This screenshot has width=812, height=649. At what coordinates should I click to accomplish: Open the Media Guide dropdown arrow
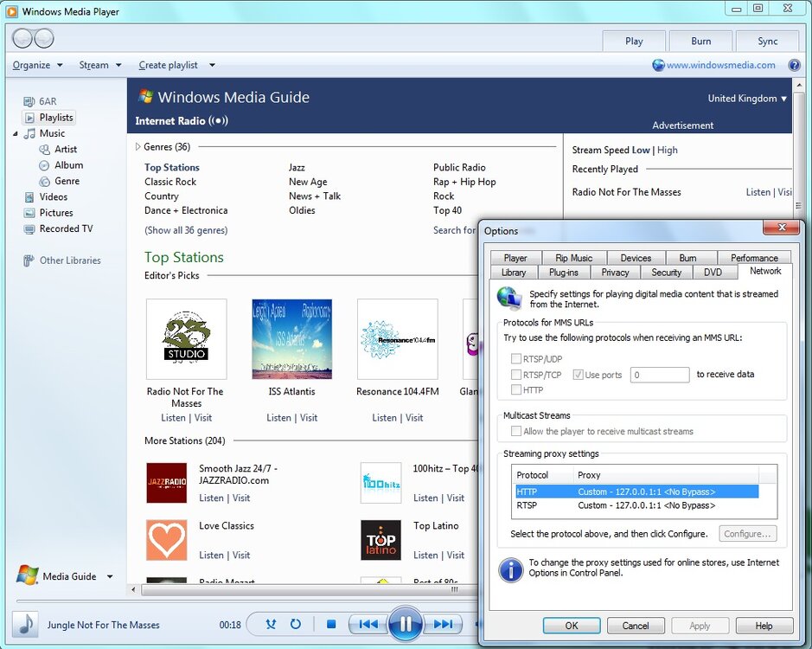[110, 576]
